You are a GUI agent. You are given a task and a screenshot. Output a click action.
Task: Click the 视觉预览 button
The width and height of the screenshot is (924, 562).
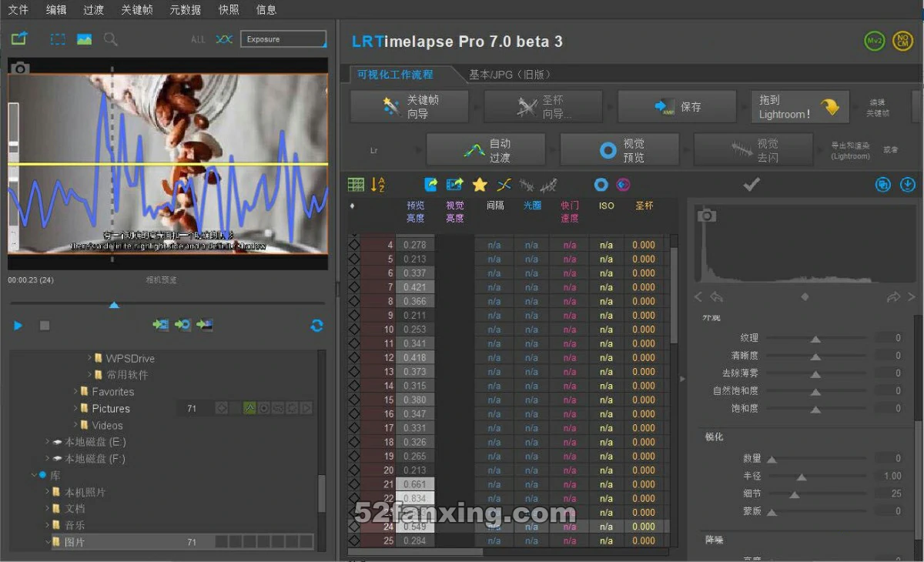(619, 150)
